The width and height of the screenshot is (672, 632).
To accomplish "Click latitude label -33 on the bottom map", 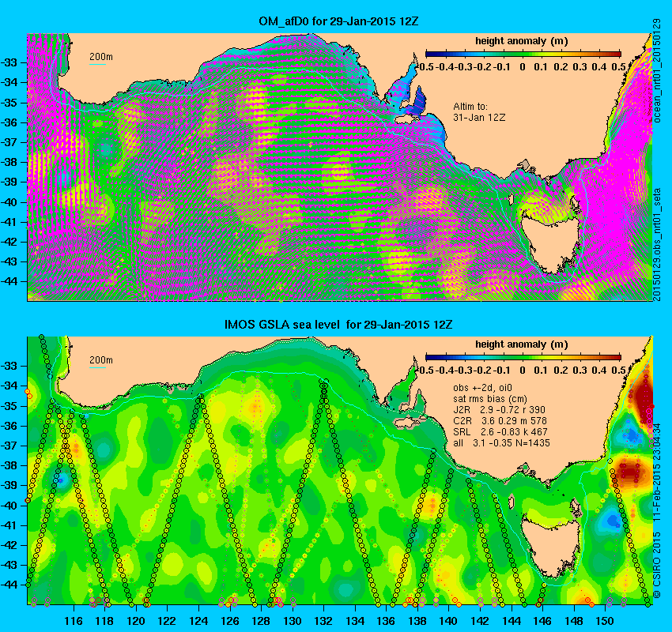I will click(x=8, y=366).
